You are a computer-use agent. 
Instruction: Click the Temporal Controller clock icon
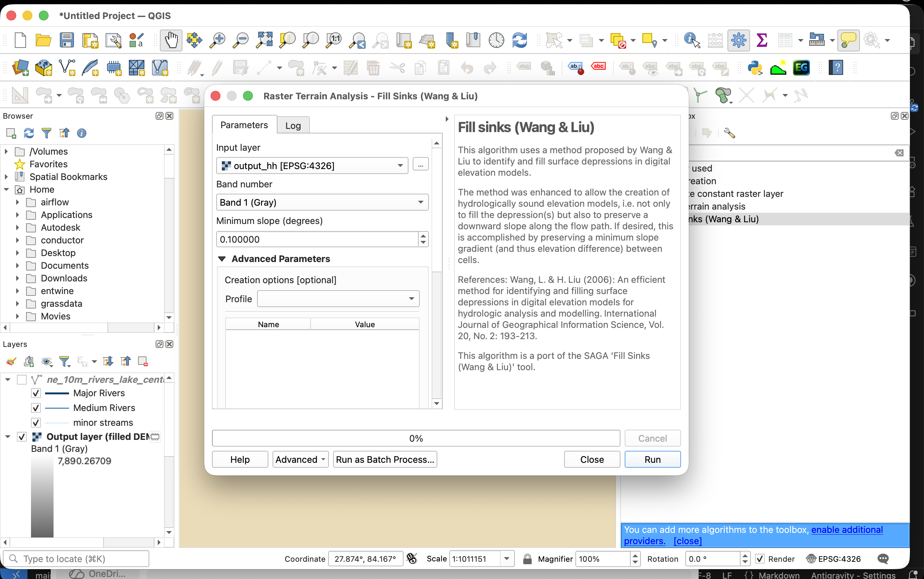point(497,40)
